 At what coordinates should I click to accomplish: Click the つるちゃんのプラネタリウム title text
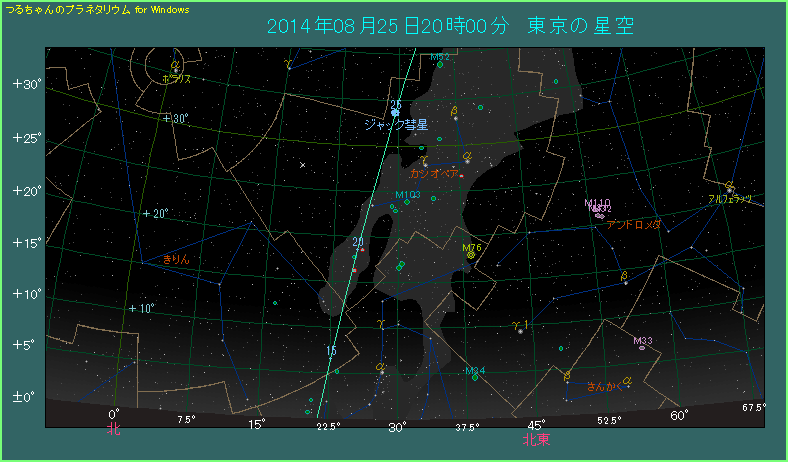click(68, 8)
